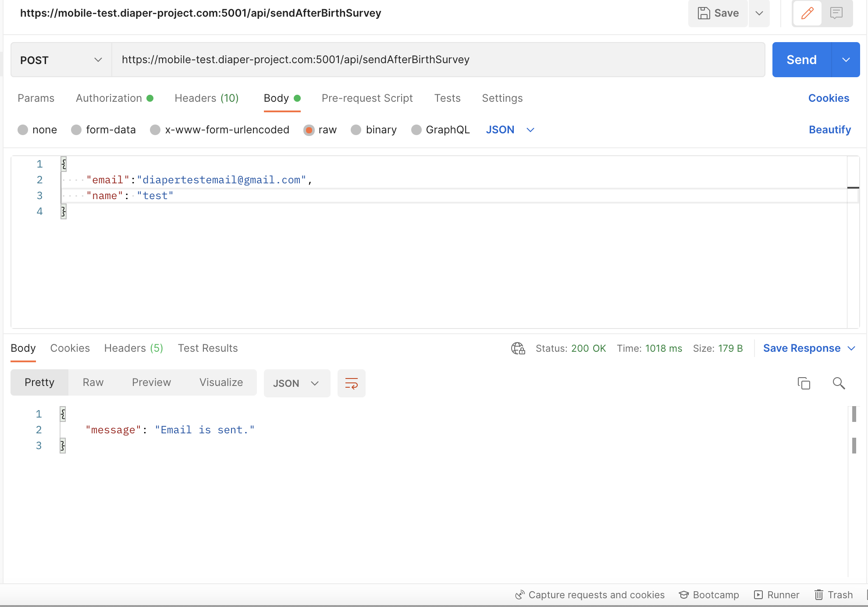Open Capture requests and cookies
Viewport: 868px width, 607px height.
(590, 595)
